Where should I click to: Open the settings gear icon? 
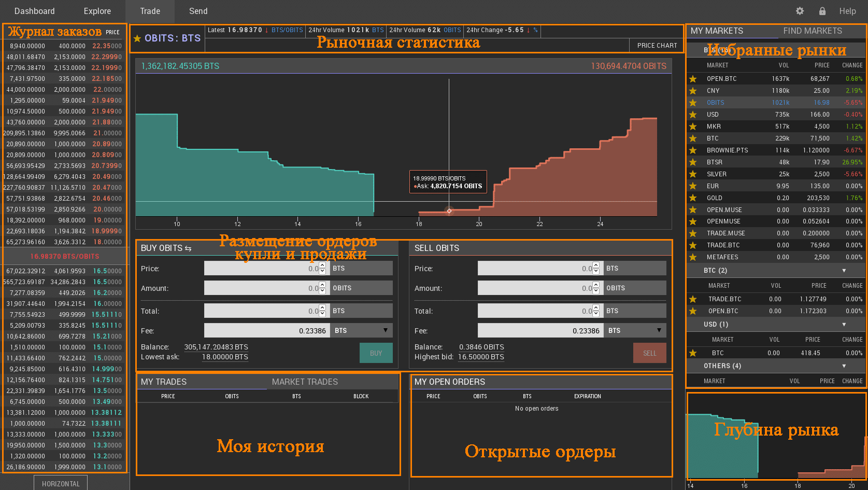(x=800, y=11)
